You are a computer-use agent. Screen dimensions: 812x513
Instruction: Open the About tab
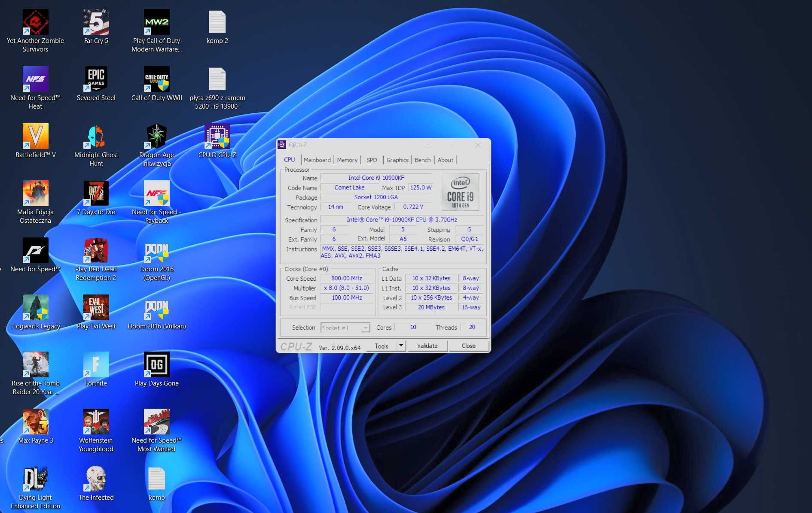446,160
